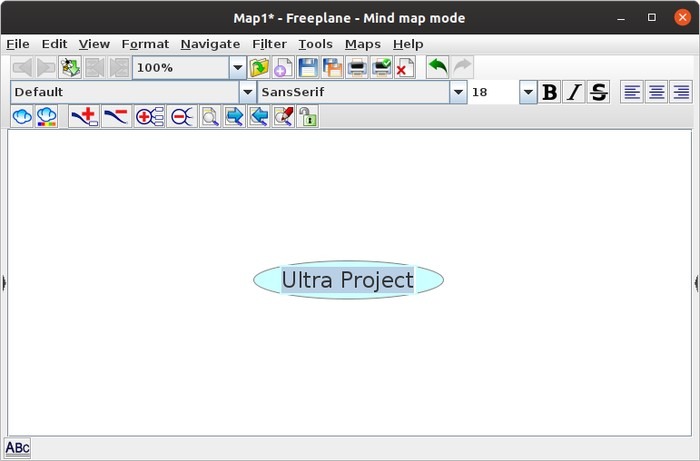This screenshot has height=461, width=700.
Task: Expand the right side panel handle
Action: (696, 283)
